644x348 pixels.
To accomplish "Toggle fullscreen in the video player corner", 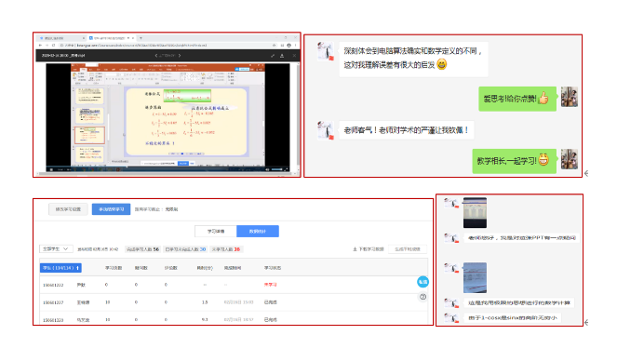I will coord(287,169).
